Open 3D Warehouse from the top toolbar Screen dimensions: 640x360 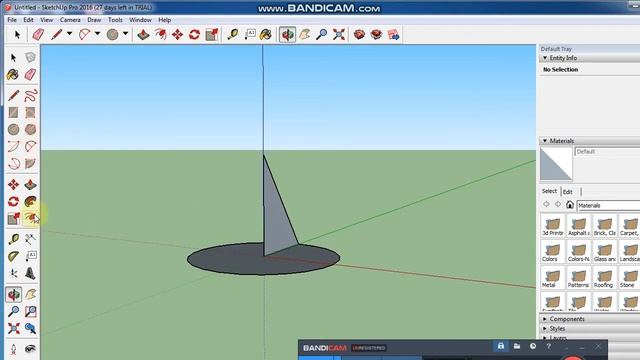coord(359,35)
